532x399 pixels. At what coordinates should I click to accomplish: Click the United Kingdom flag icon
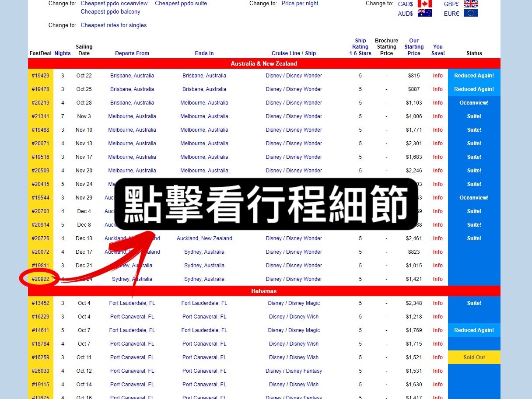tap(471, 3)
